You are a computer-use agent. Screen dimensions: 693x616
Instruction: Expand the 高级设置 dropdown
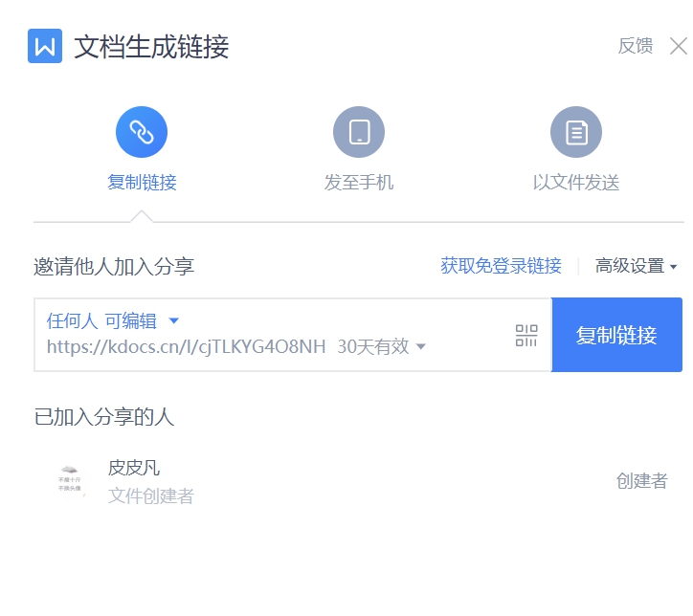[636, 266]
